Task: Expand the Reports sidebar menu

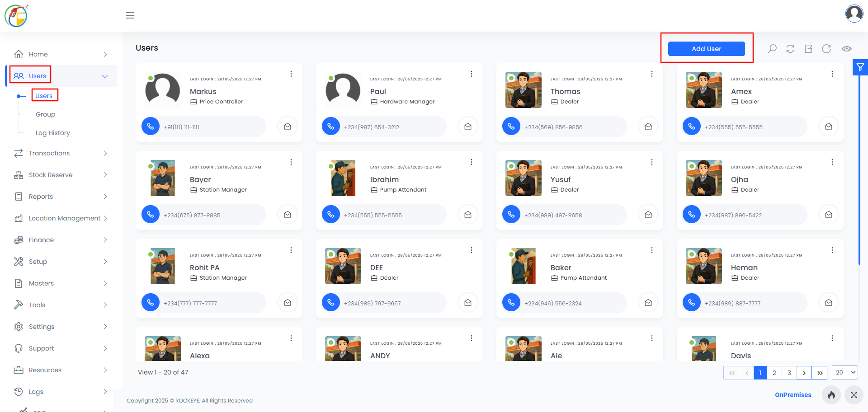Action: 61,197
